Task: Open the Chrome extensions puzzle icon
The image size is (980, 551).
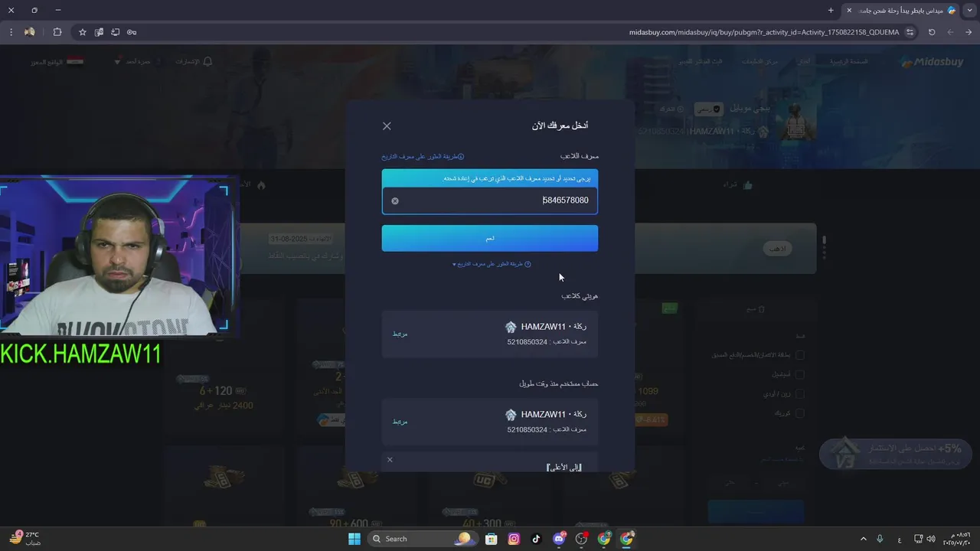Action: tap(57, 32)
